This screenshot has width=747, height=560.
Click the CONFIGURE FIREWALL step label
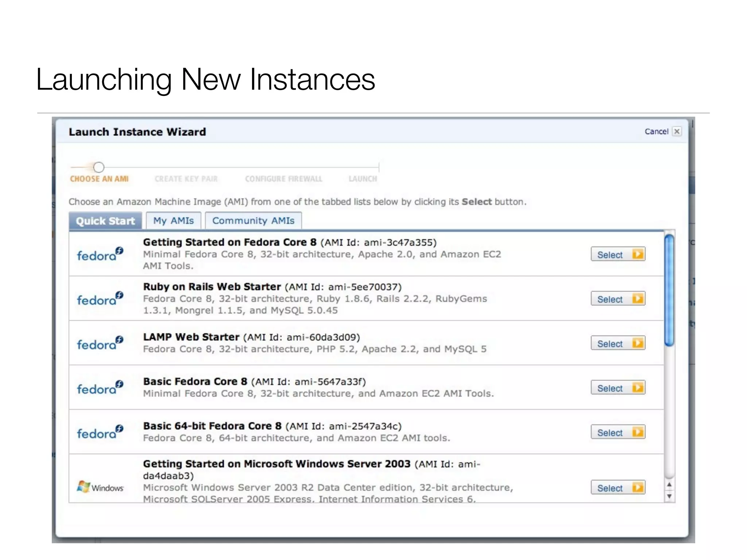pos(284,179)
